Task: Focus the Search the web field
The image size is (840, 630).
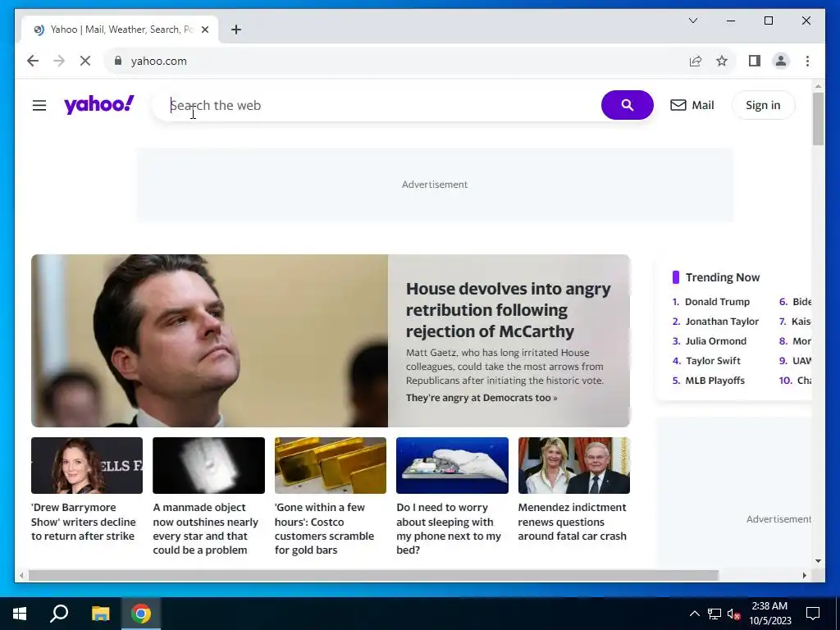Action: coord(375,106)
